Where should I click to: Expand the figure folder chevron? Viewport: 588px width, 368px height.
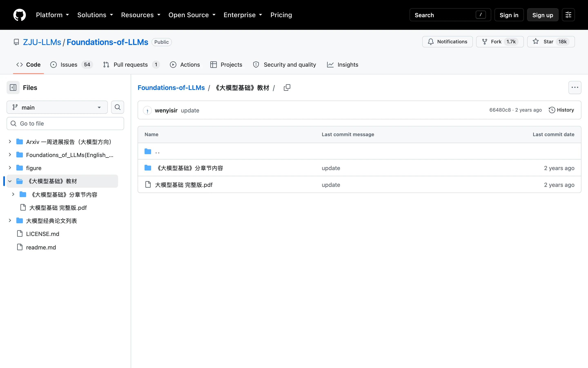pos(10,168)
